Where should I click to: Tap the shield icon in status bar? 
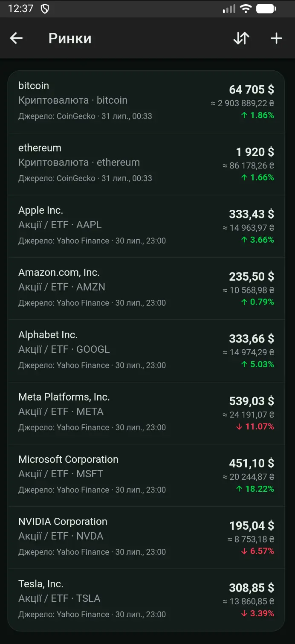pos(45,9)
